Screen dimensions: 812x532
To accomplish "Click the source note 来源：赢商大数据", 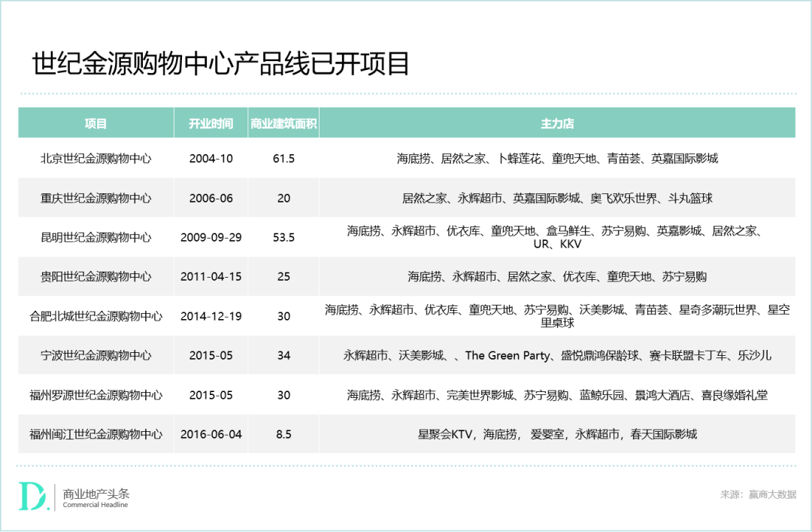I will point(758,494).
